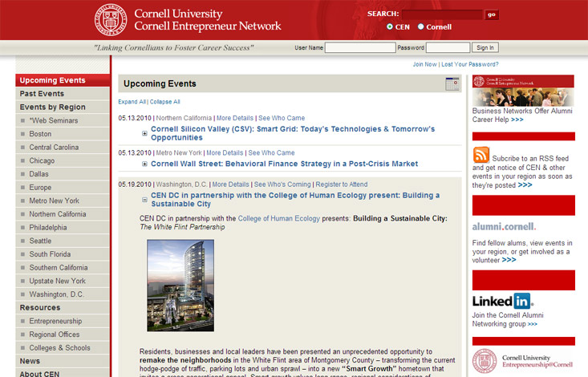Click Collapse All link

pos(165,102)
